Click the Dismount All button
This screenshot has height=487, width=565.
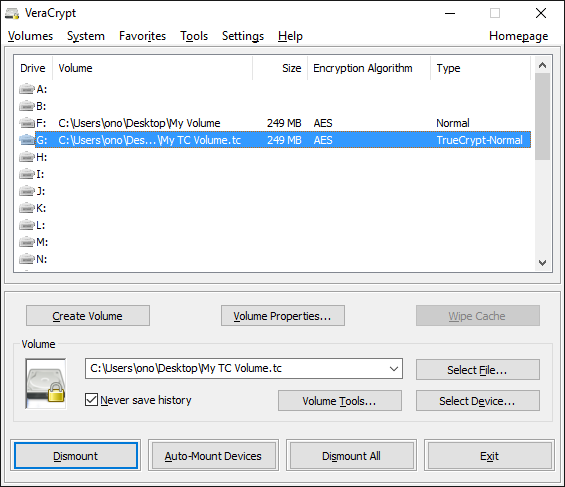[x=351, y=456]
